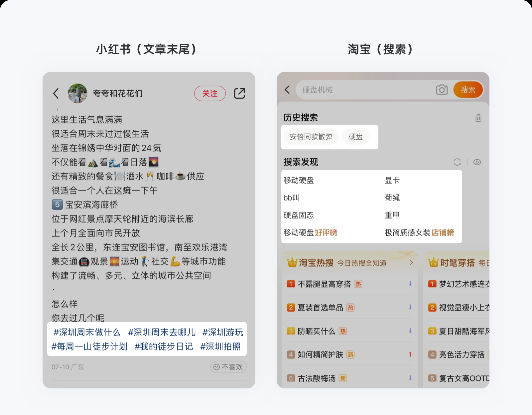Tap rank 1 badge for 不露腿显高穿搭
The image size is (532, 415).
291,284
